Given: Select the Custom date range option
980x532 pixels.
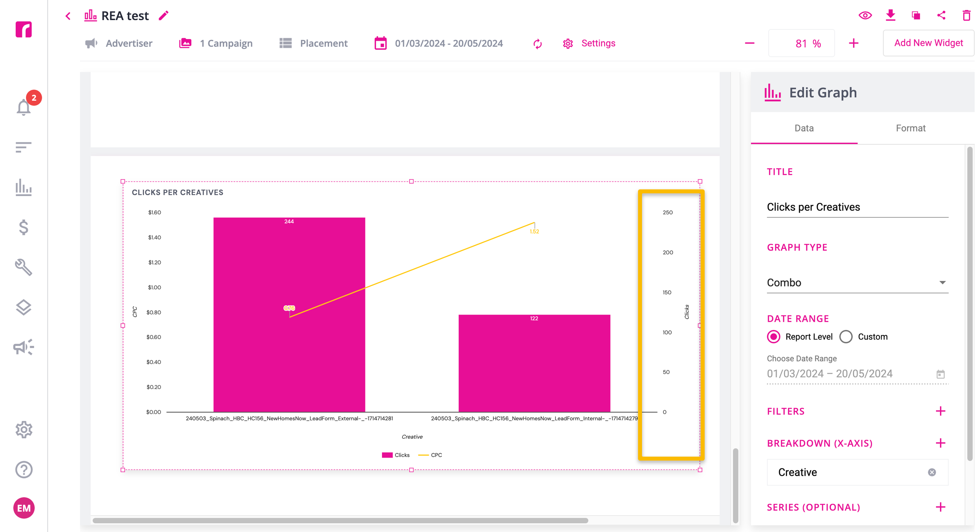Looking at the screenshot, I should pyautogui.click(x=846, y=337).
